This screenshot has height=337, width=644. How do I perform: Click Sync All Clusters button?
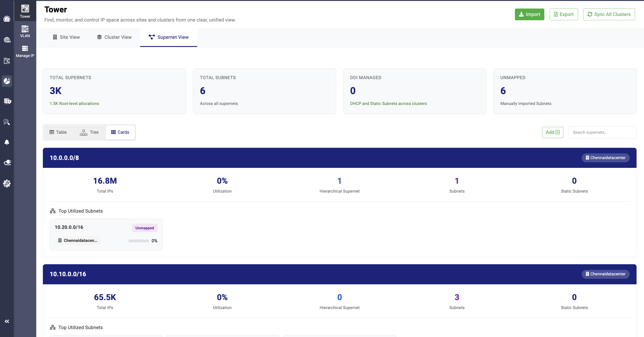tap(609, 15)
